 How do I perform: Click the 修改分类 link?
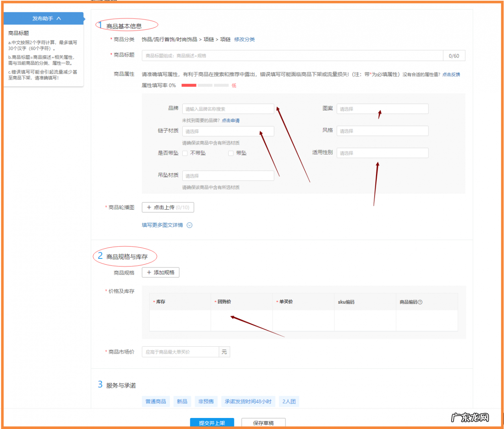244,39
